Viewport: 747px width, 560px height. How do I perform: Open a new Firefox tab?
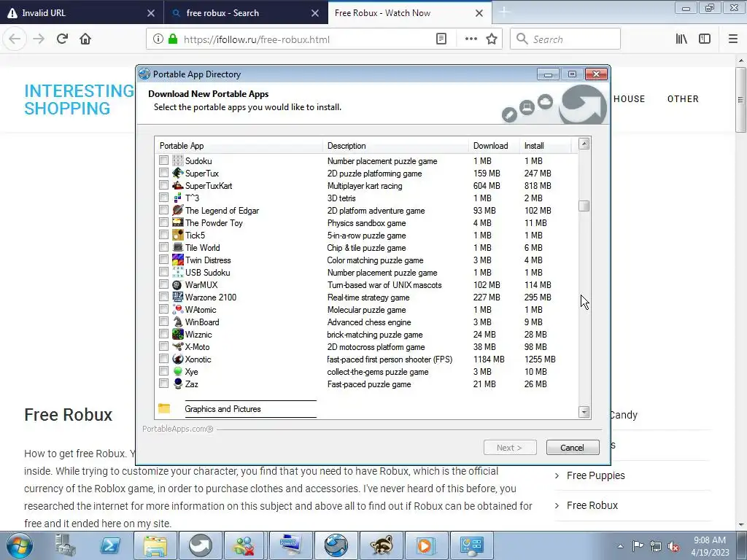click(x=504, y=13)
